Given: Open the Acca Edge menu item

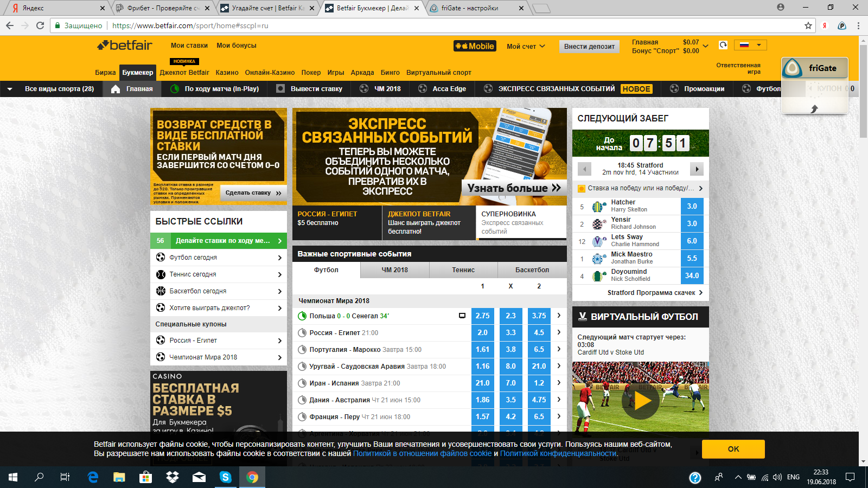Looking at the screenshot, I should pyautogui.click(x=442, y=89).
